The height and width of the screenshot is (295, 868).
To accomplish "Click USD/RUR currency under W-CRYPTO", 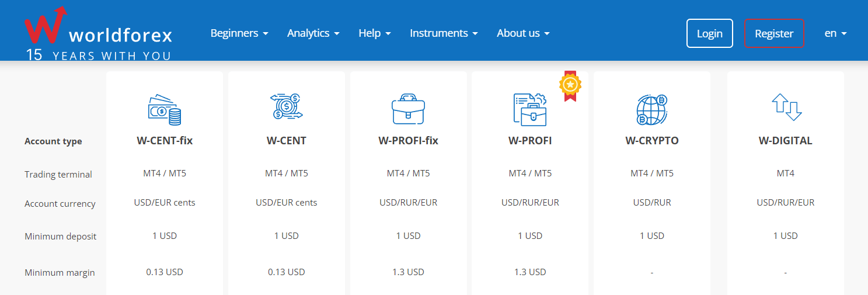I will tap(652, 203).
